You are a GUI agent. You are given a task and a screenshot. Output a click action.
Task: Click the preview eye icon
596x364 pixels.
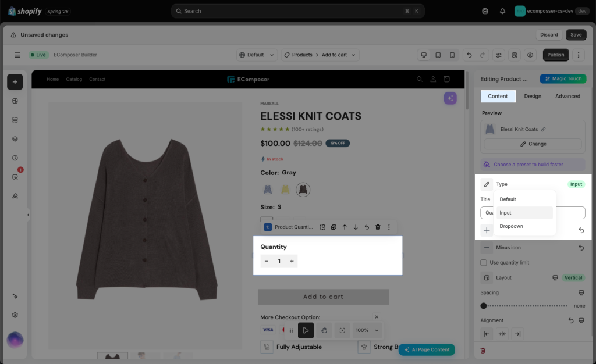click(x=530, y=55)
